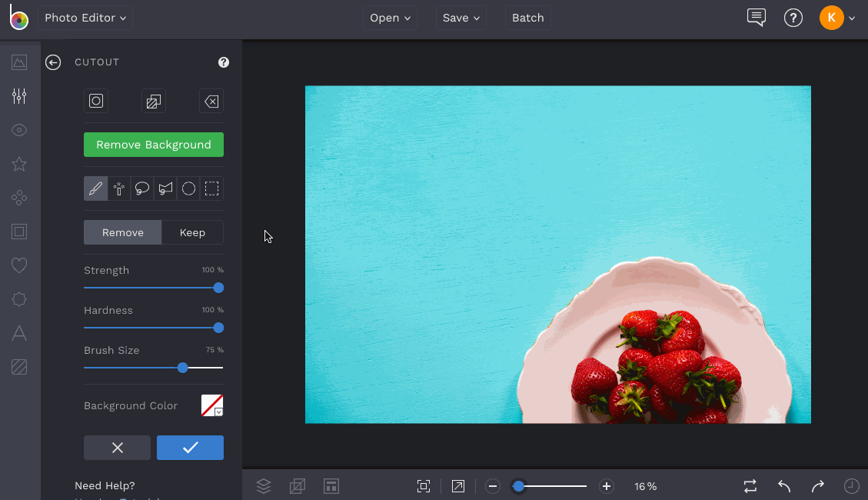Zoom out with the minus button

493,486
